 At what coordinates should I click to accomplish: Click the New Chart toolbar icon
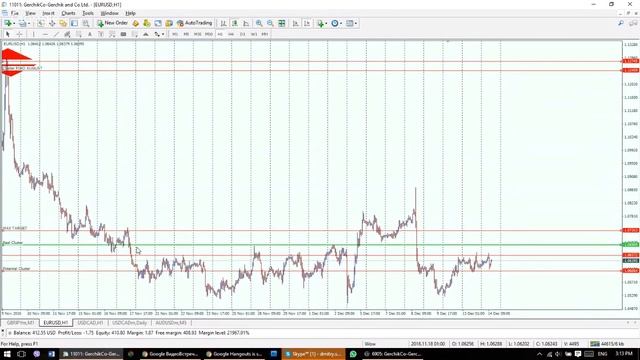click(7, 23)
